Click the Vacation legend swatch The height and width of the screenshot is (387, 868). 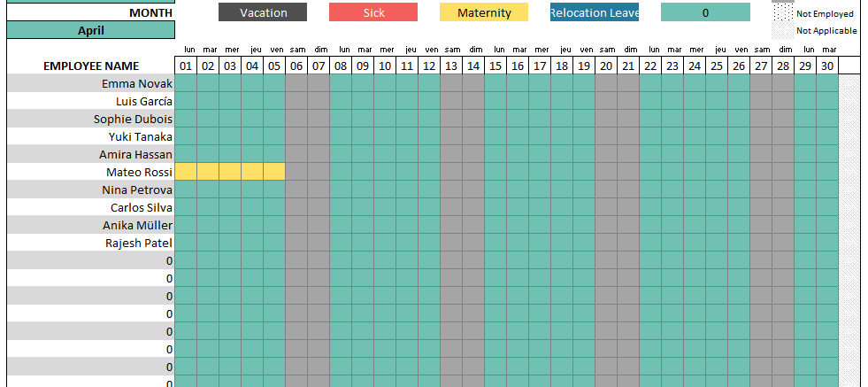263,12
